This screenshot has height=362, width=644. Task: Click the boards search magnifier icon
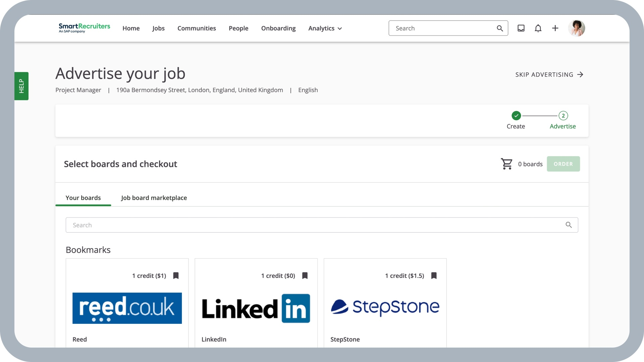(569, 225)
